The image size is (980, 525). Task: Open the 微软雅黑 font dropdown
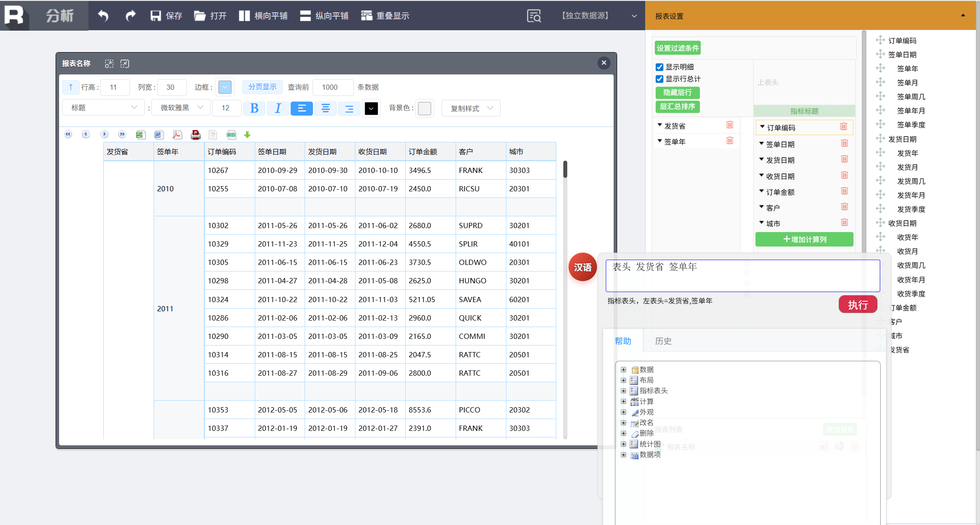click(181, 108)
